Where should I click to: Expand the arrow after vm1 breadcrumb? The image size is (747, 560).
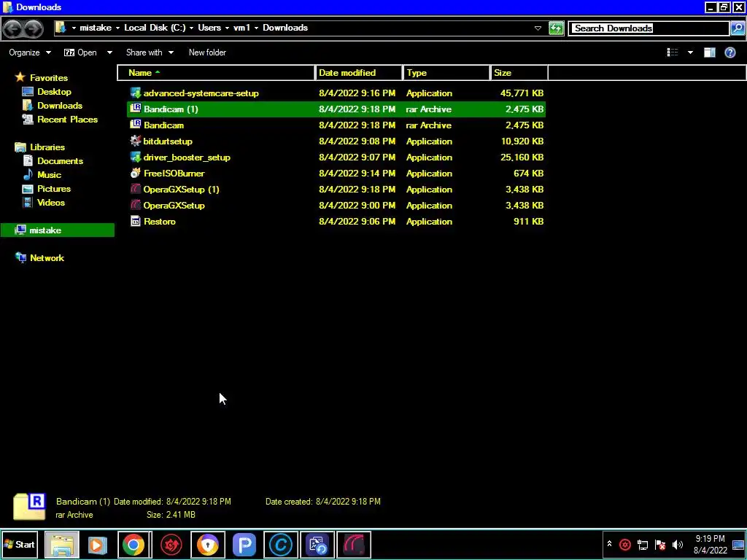point(256,28)
